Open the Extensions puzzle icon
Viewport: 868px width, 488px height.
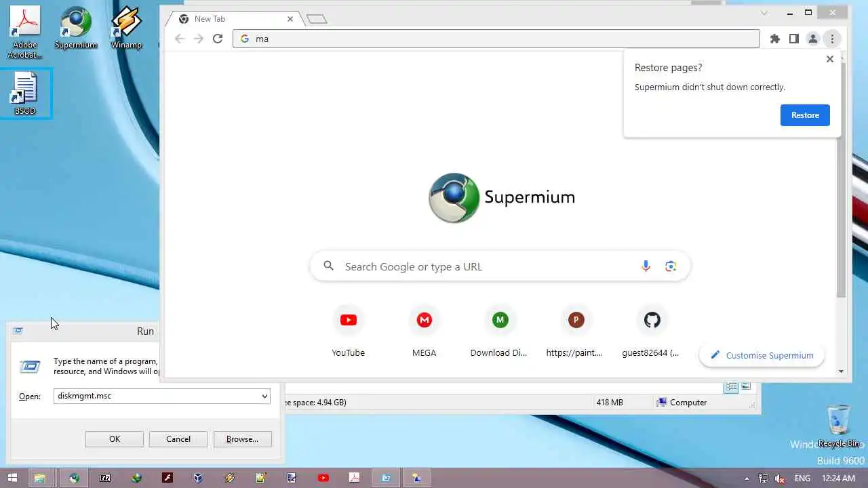click(775, 39)
